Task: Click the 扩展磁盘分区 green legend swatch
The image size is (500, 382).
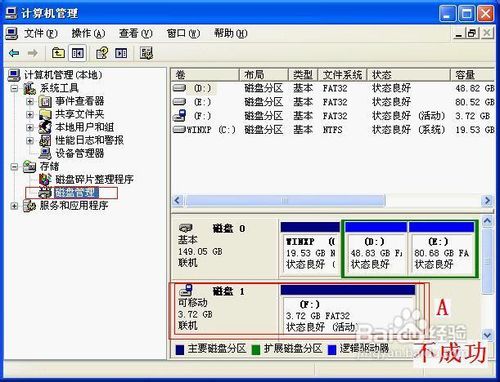Action: click(256, 350)
